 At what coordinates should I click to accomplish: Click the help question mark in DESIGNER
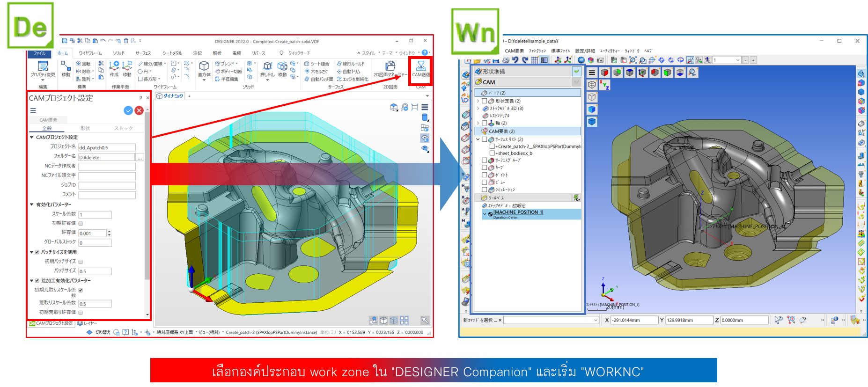click(x=425, y=52)
